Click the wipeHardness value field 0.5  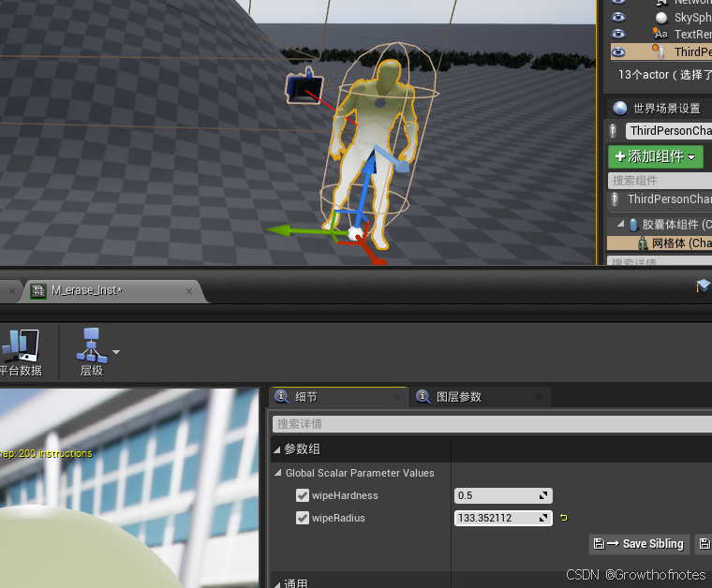tap(496, 495)
